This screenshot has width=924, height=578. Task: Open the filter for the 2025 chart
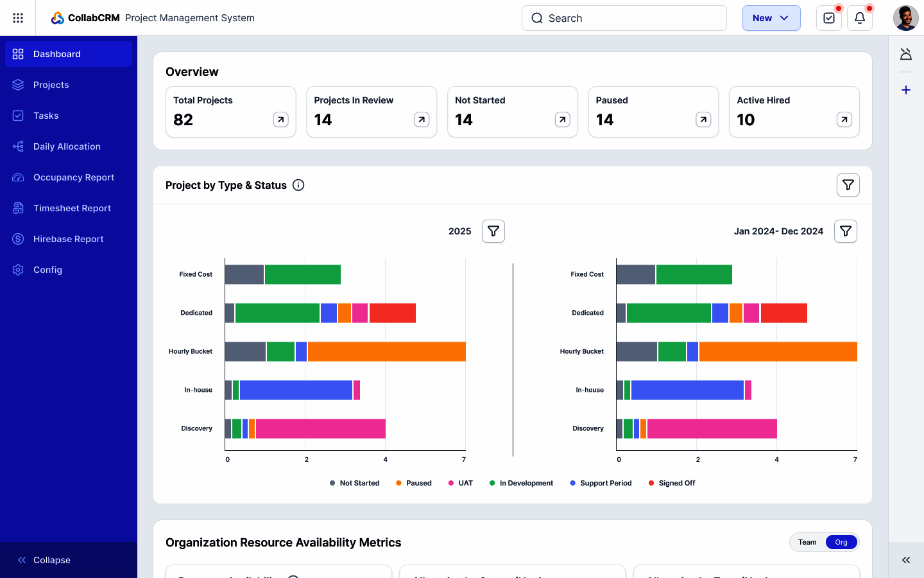[x=493, y=231]
